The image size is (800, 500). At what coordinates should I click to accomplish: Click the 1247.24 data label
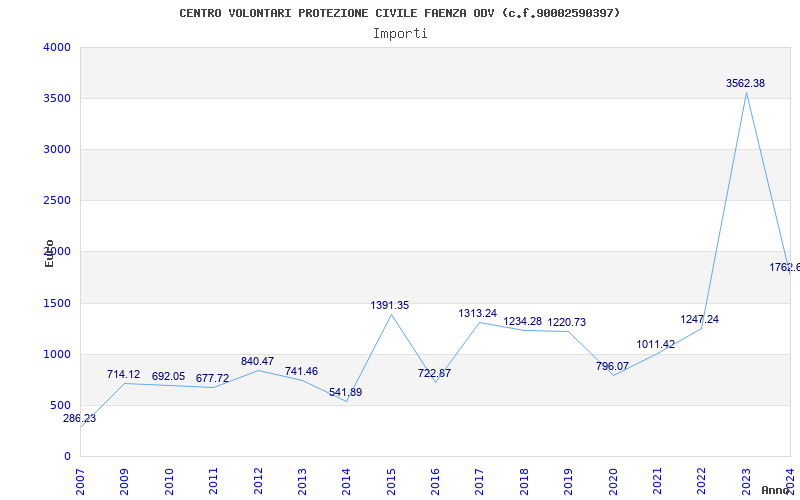[699, 320]
